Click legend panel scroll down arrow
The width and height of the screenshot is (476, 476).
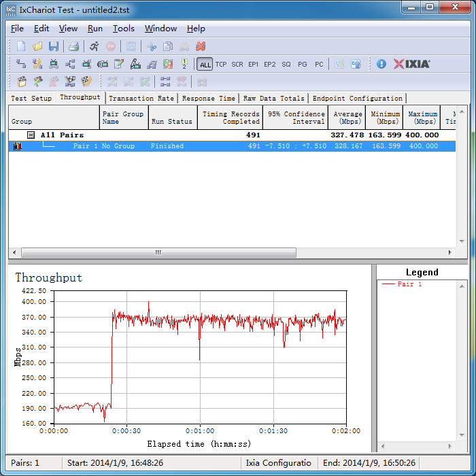(462, 435)
